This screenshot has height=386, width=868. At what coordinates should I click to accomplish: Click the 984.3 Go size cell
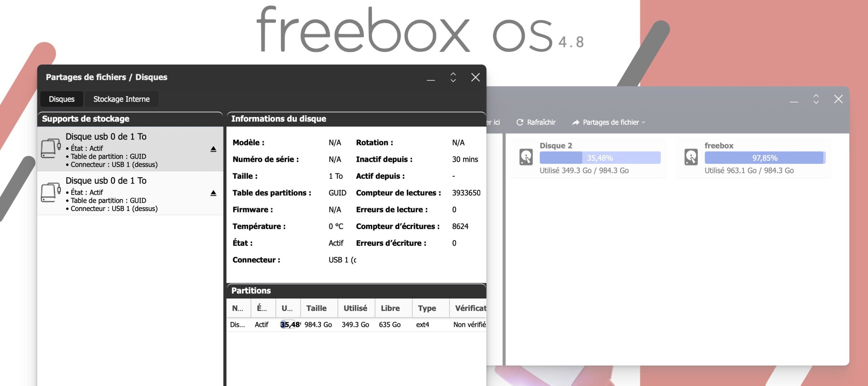coord(318,325)
